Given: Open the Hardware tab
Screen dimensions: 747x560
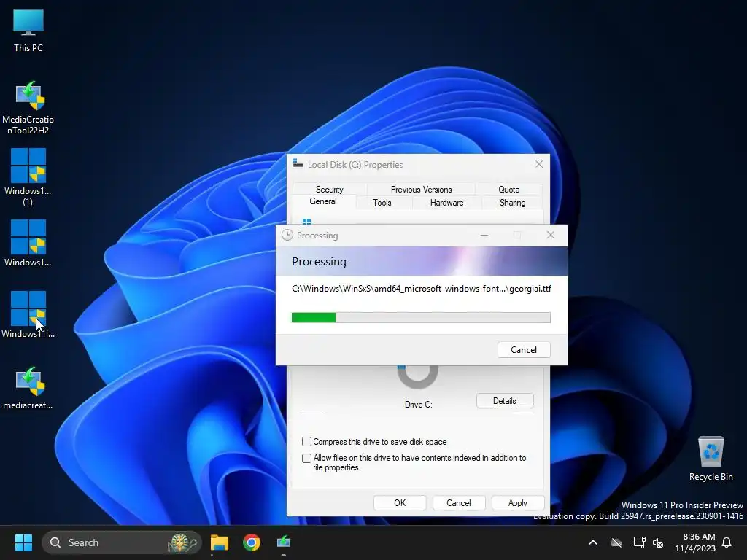Looking at the screenshot, I should [446, 203].
